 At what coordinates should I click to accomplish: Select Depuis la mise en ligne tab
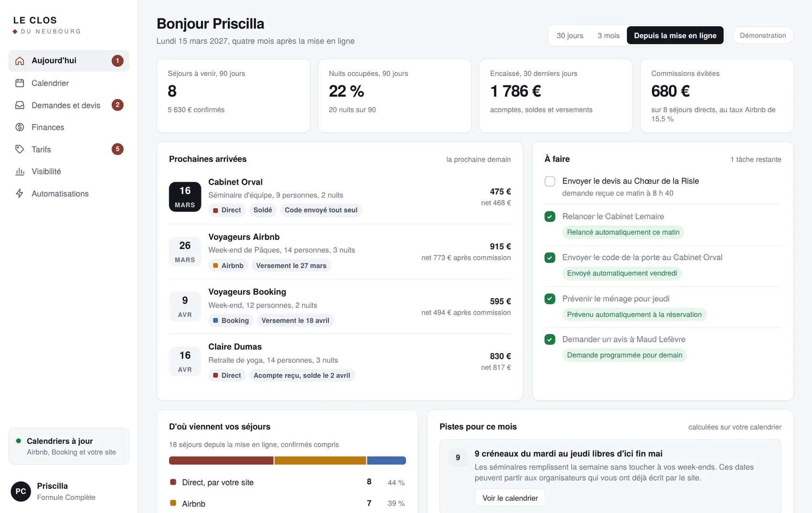click(675, 36)
